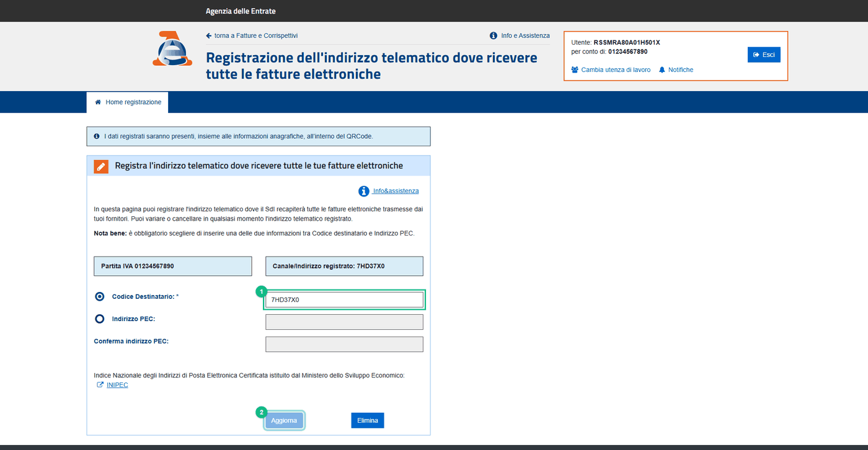Select the Codice Destinatario radio button
Viewport: 868px width, 450px height.
click(x=100, y=297)
